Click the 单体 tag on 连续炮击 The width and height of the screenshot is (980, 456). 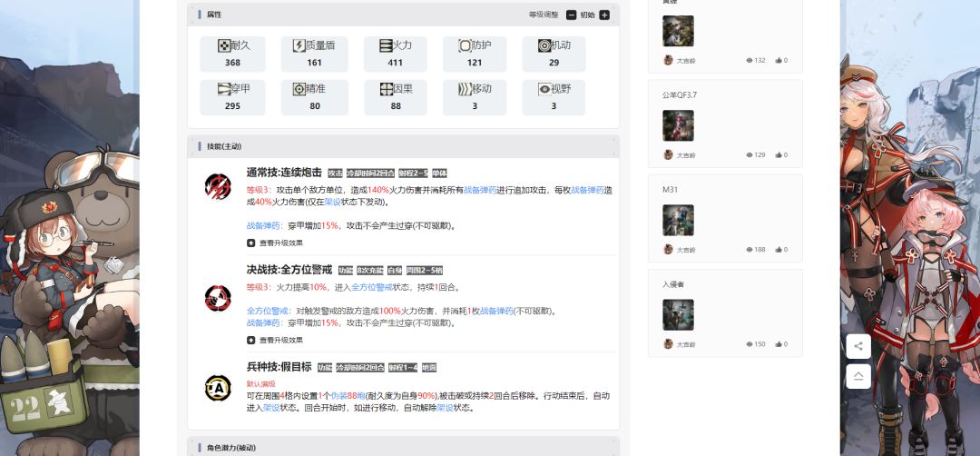439,173
